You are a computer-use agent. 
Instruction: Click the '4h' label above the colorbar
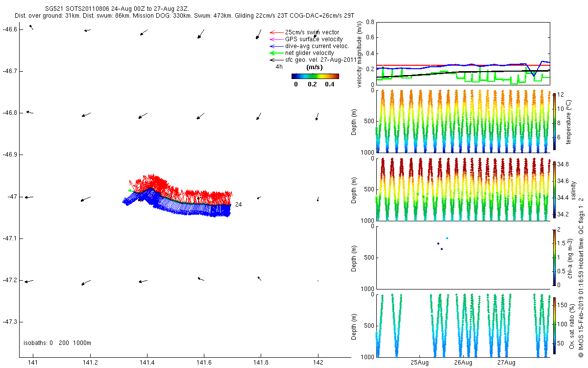(x=279, y=67)
